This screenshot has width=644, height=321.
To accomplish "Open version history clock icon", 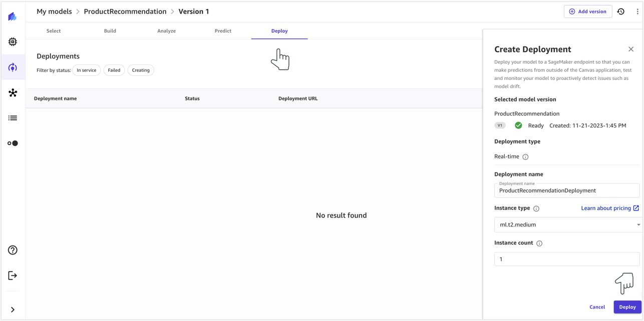I will click(x=621, y=11).
